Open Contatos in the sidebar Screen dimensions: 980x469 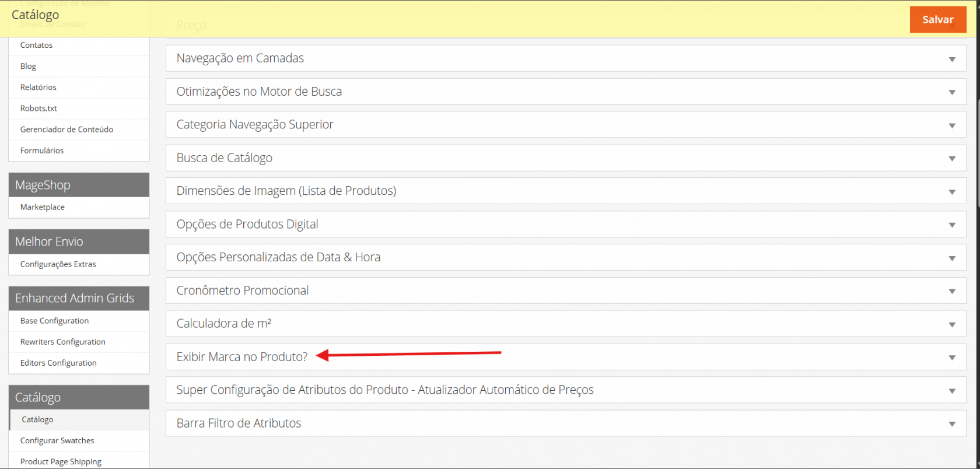click(36, 45)
